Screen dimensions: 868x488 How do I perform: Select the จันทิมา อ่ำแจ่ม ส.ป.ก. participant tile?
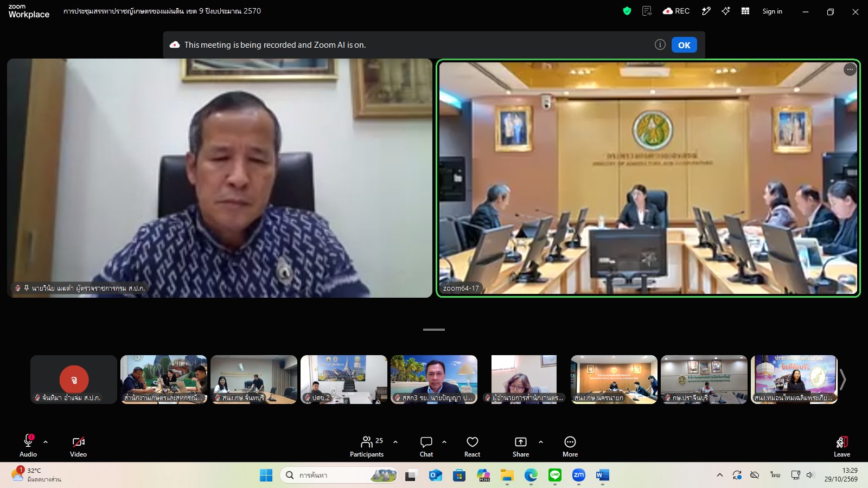[x=74, y=380]
